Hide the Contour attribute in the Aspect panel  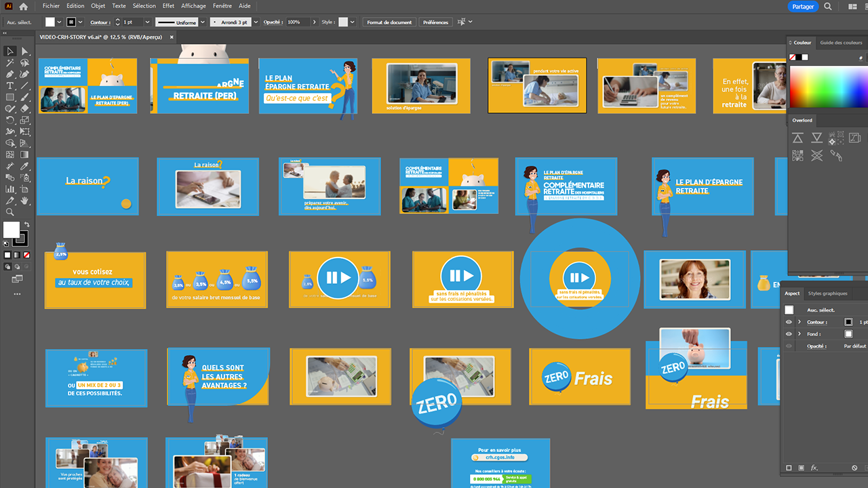[x=788, y=322]
